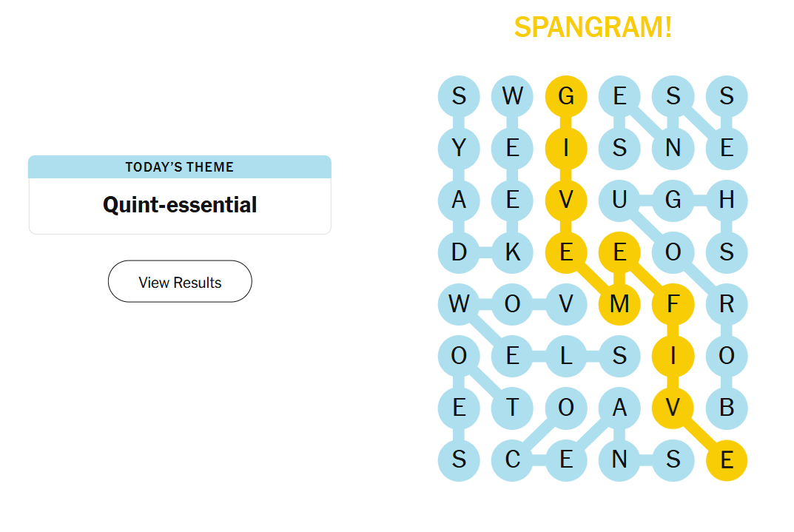Screen dimensions: 794x532
Task: Click the Quint-essential theme text
Action: tap(180, 205)
